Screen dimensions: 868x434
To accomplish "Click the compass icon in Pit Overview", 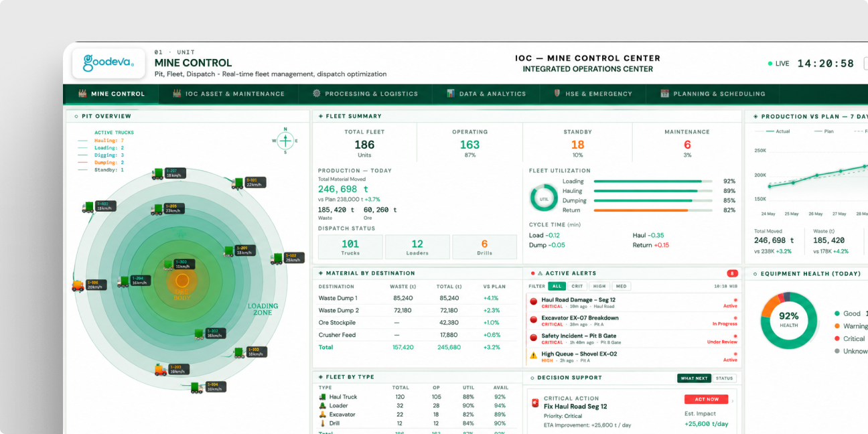I will (x=285, y=141).
